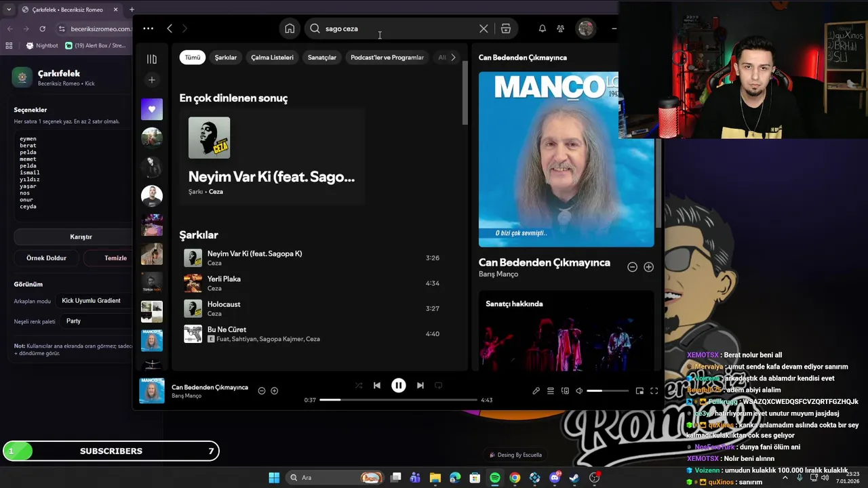Open Spotify three-dot menu
The height and width of the screenshot is (488, 868).
tap(148, 28)
